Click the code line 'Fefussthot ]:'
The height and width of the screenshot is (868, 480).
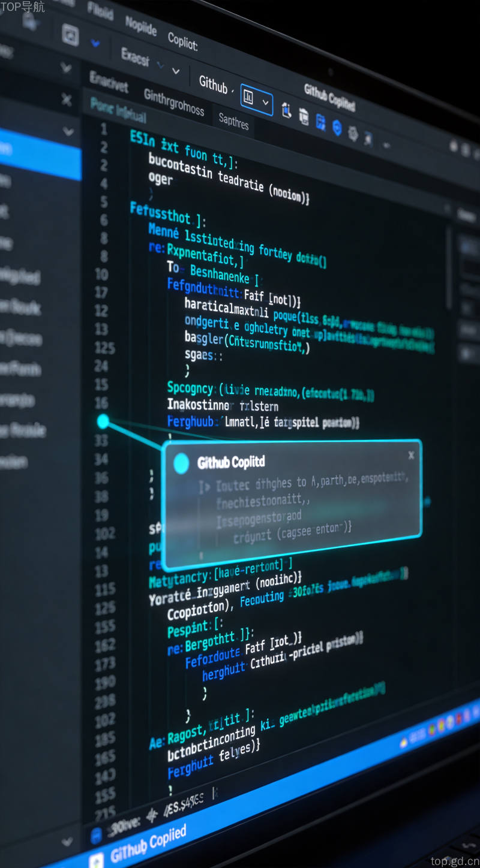(x=168, y=215)
